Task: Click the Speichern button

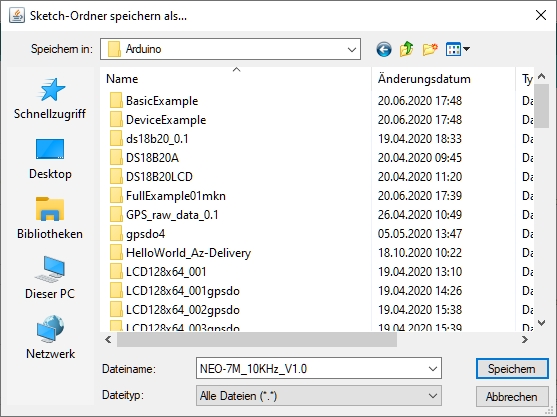Action: (x=512, y=369)
